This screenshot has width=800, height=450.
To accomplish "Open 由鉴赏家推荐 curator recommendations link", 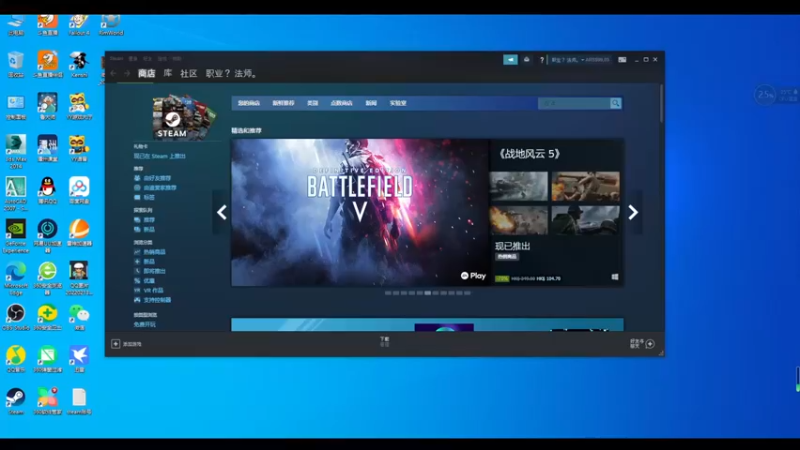I will 160,188.
